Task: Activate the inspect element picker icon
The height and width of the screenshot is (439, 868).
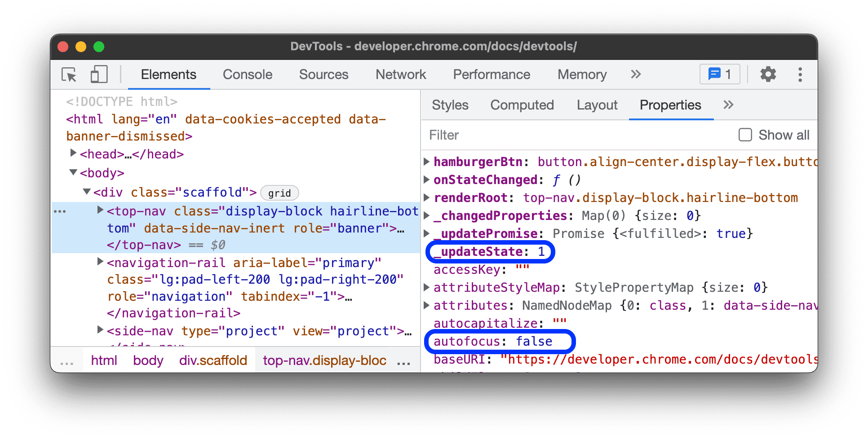Action: pos(69,75)
